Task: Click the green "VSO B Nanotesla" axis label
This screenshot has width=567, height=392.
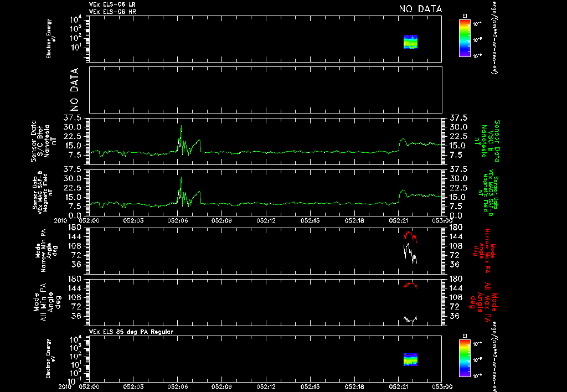Action: [488, 141]
